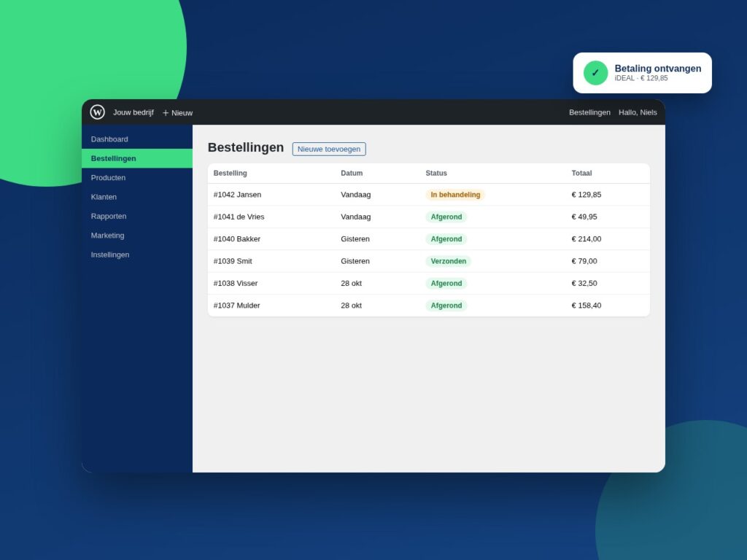Click the € 32,50 total
The width and height of the screenshot is (747, 560).
coord(584,284)
